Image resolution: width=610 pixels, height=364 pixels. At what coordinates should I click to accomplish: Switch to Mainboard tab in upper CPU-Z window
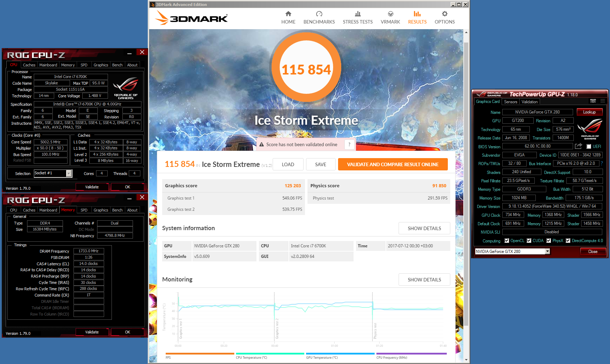(48, 65)
